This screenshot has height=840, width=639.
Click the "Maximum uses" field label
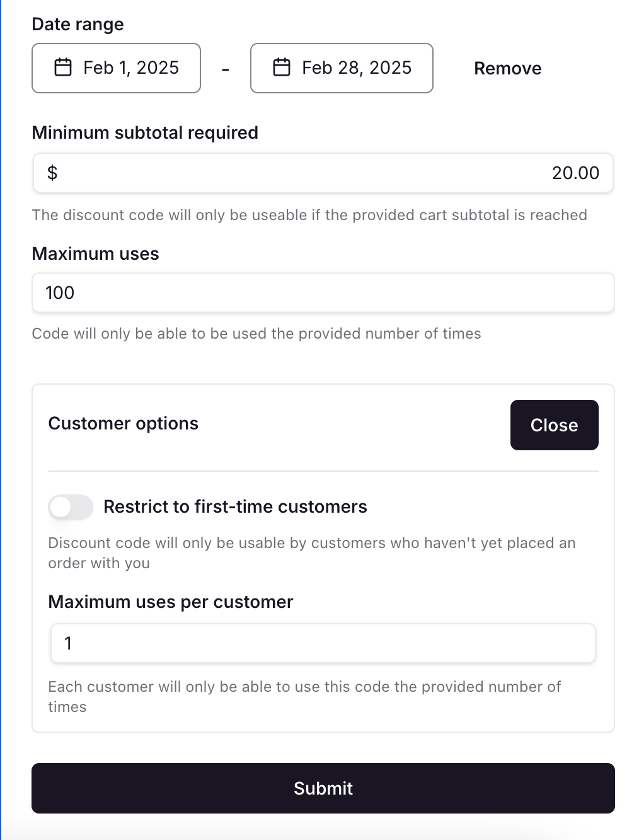[95, 254]
